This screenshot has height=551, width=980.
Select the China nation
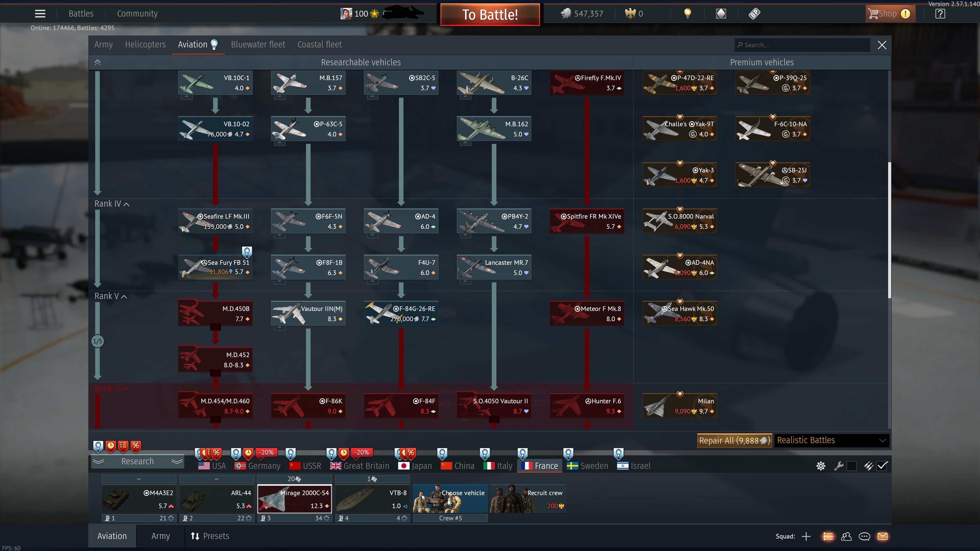pyautogui.click(x=458, y=466)
